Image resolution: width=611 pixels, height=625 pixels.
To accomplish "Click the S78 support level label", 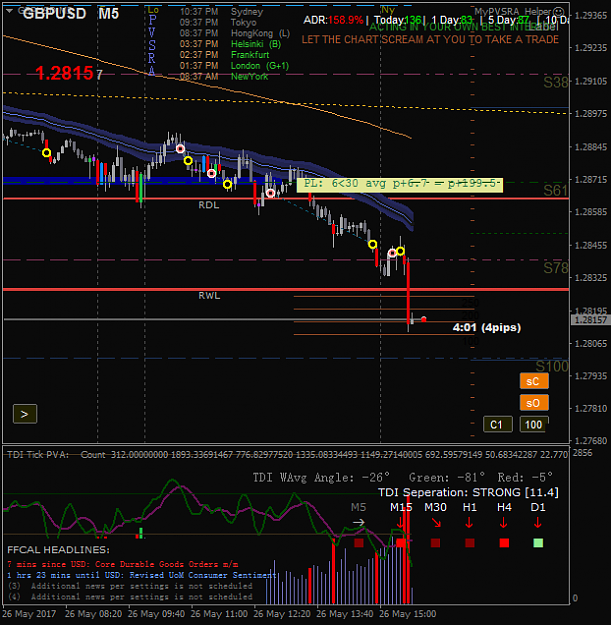I will (x=556, y=268).
